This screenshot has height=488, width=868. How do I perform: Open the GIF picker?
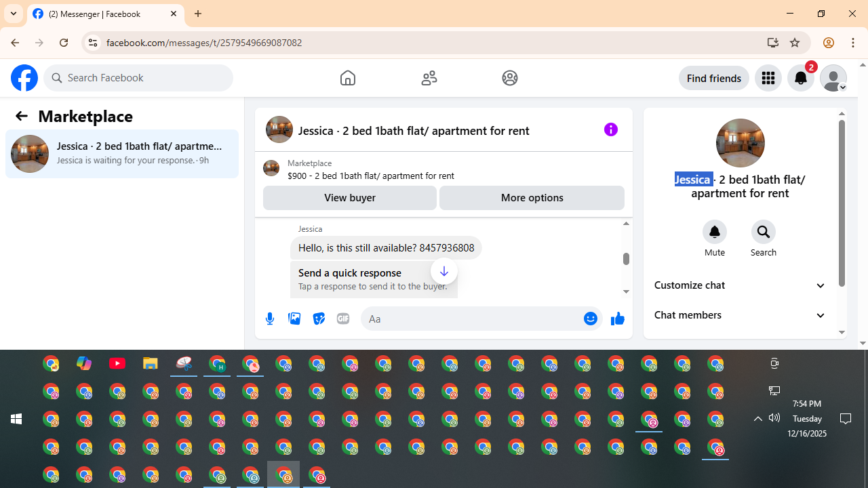(x=343, y=319)
